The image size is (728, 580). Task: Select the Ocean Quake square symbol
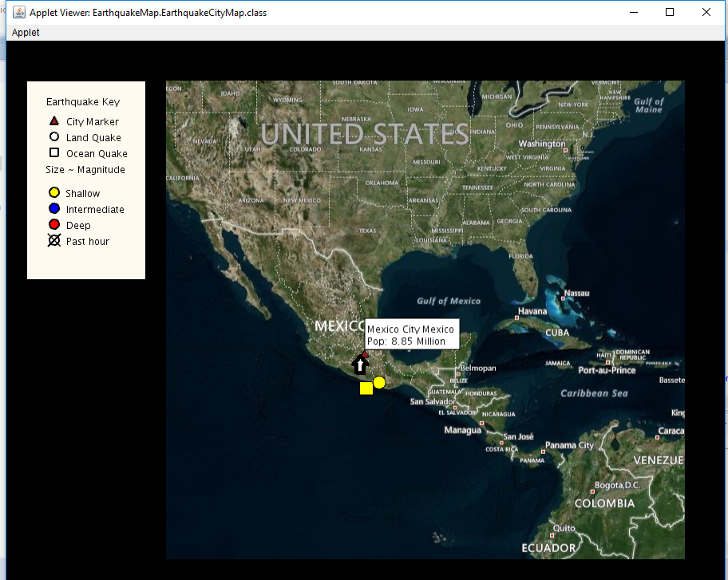tap(53, 153)
